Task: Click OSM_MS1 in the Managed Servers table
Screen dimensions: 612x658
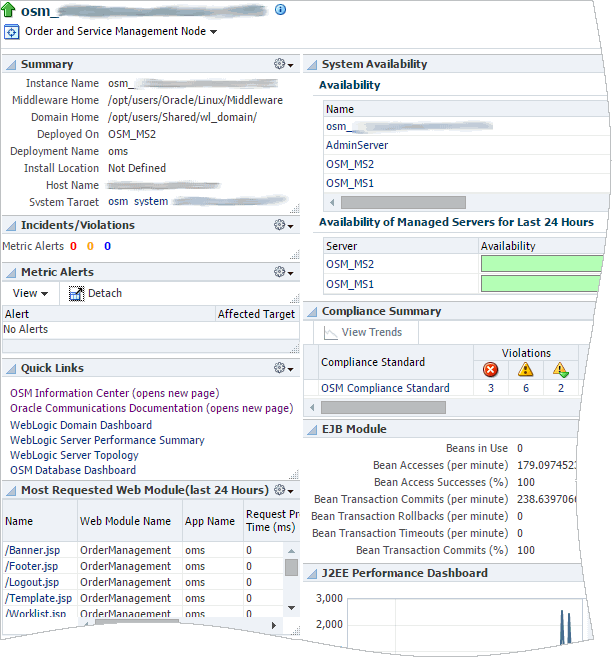Action: [x=350, y=285]
